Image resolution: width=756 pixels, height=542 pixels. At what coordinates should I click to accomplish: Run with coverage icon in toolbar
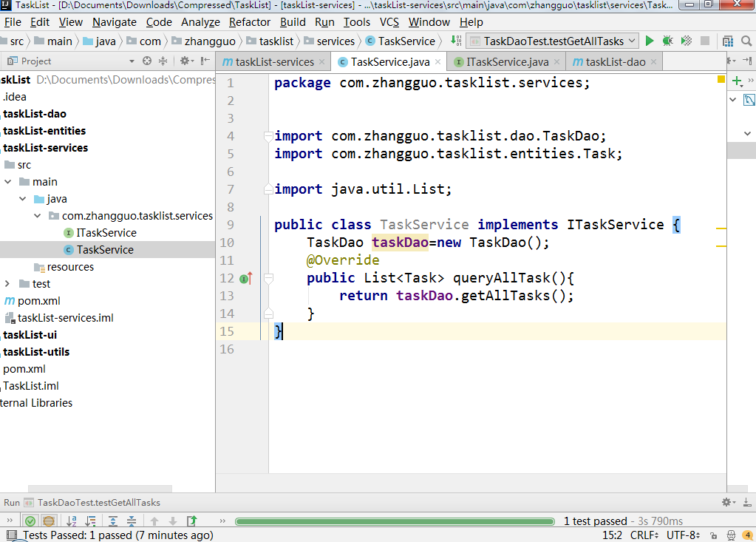687,41
